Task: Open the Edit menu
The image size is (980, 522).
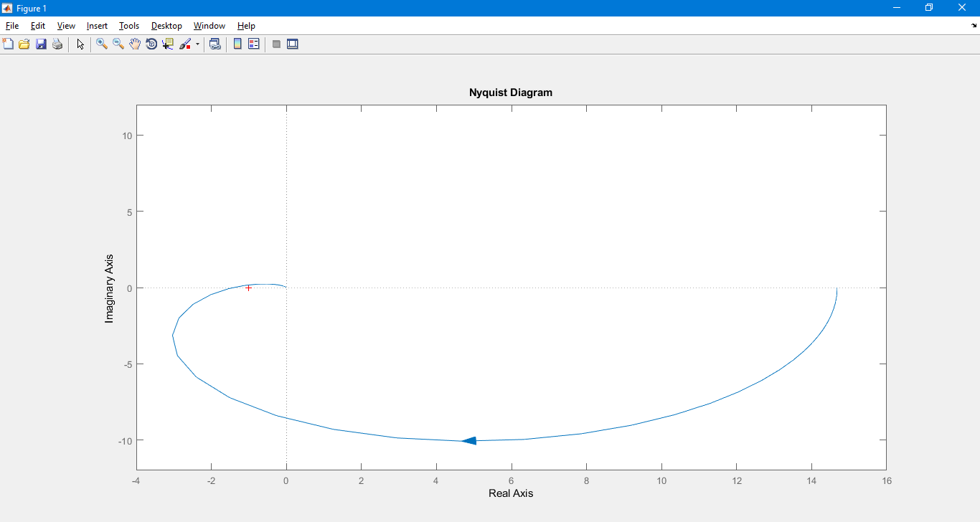Action: tap(38, 26)
